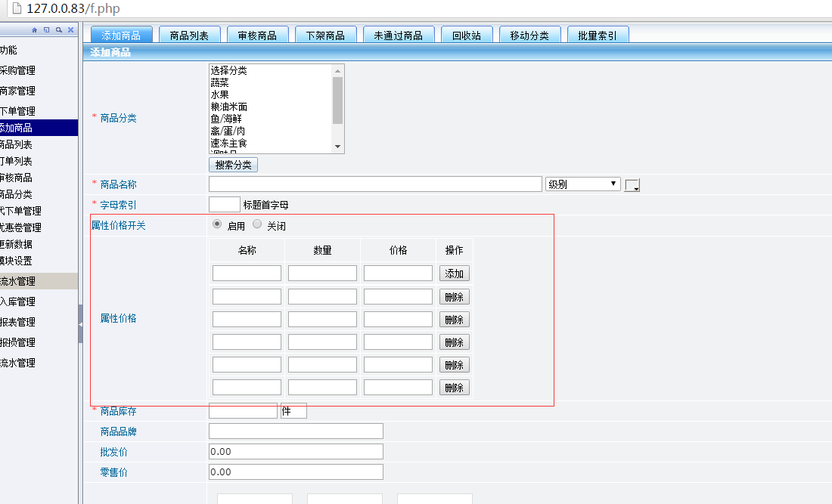This screenshot has width=832, height=504.
Task: Select the 启用 radio button
Action: [x=217, y=224]
